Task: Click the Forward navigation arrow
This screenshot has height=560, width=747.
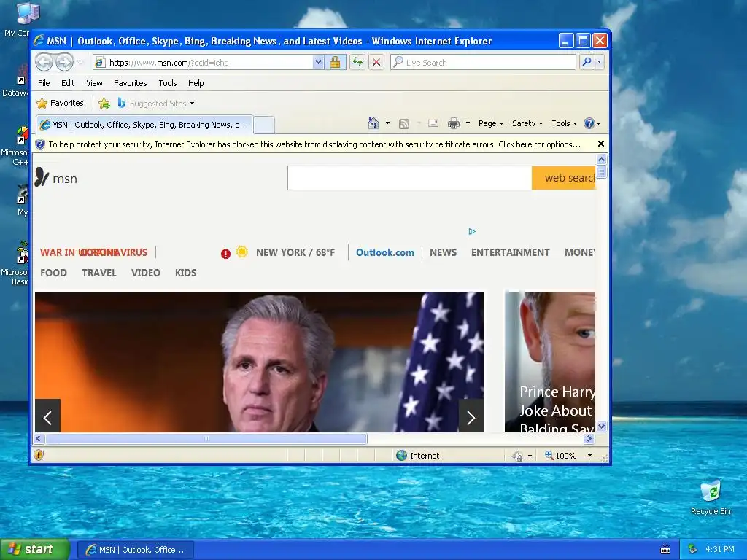Action: tap(65, 62)
